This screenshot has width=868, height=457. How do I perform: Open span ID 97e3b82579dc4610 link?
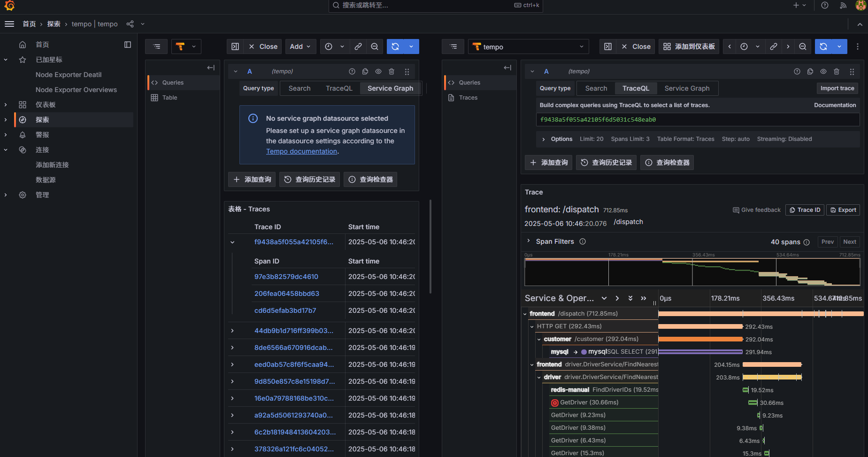[x=286, y=277]
